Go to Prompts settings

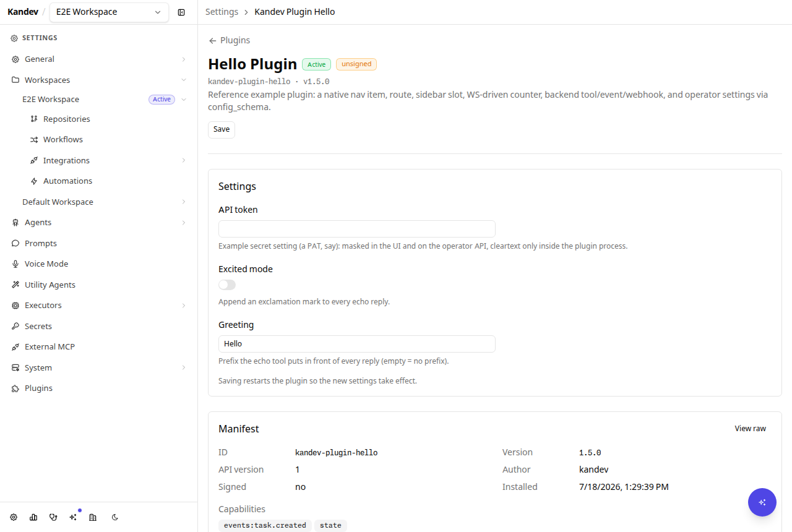point(41,244)
